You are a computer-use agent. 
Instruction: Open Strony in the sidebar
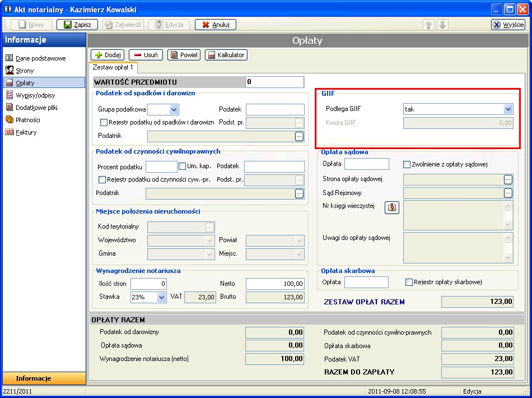click(x=25, y=71)
